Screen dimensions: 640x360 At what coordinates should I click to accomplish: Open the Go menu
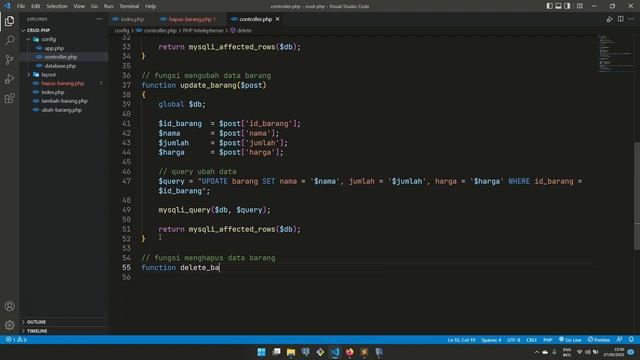click(94, 6)
